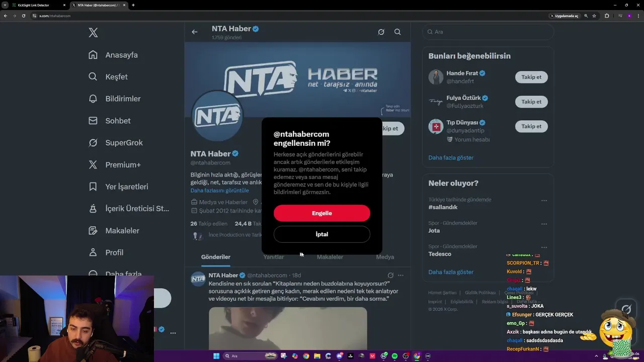This screenshot has width=644, height=362.
Task: Open options for the Tedesco trend
Action: [x=544, y=247]
